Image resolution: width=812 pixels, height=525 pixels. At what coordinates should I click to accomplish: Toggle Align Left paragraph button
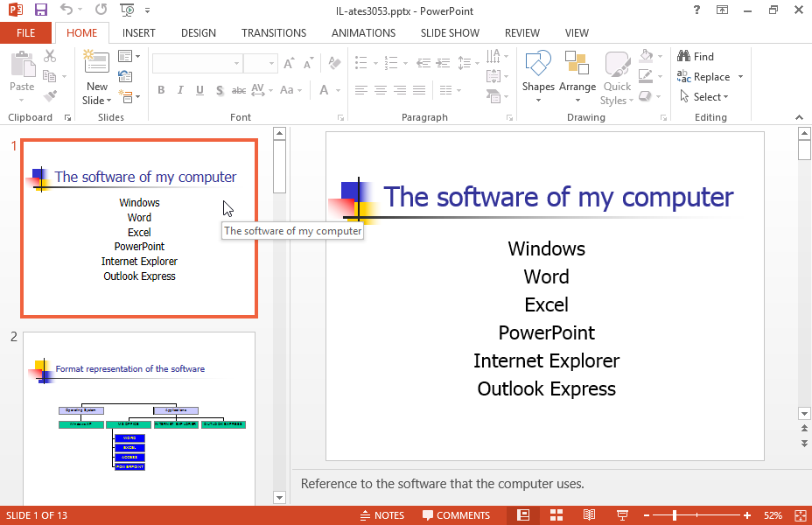361,90
